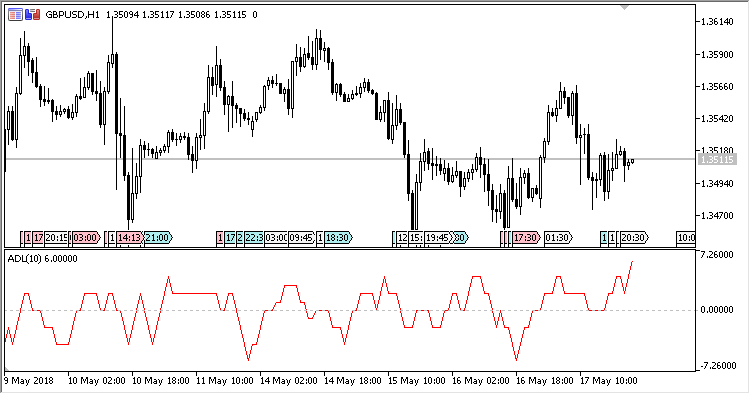Image resolution: width=750 pixels, height=394 pixels.
Task: Click the 1.35900 price scale label
Action: coord(717,55)
